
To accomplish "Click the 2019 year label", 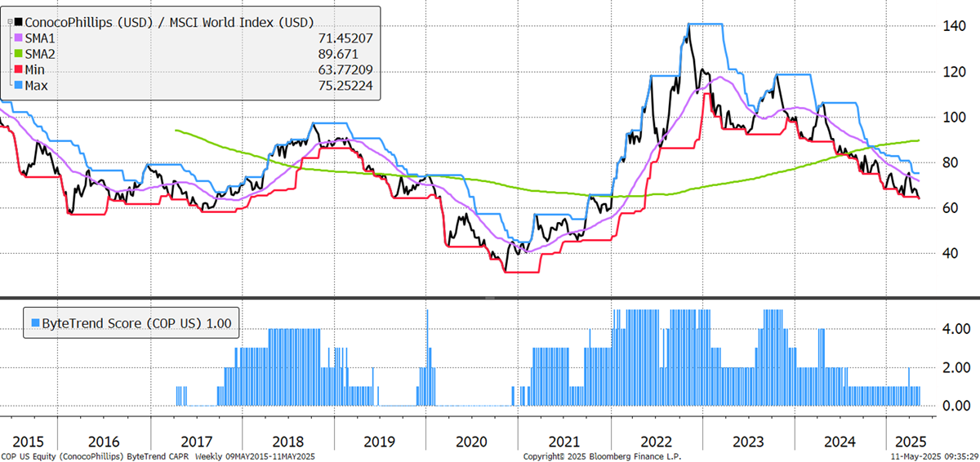I will 379,440.
